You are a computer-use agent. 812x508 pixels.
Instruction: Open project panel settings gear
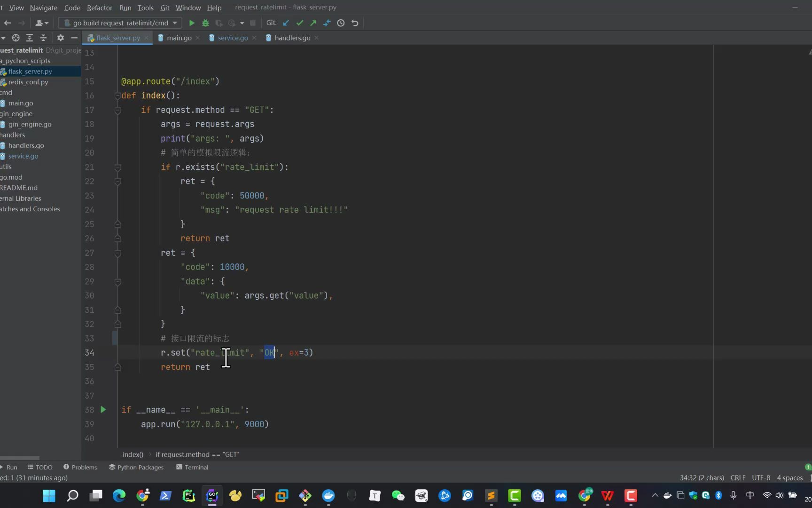[x=60, y=38]
